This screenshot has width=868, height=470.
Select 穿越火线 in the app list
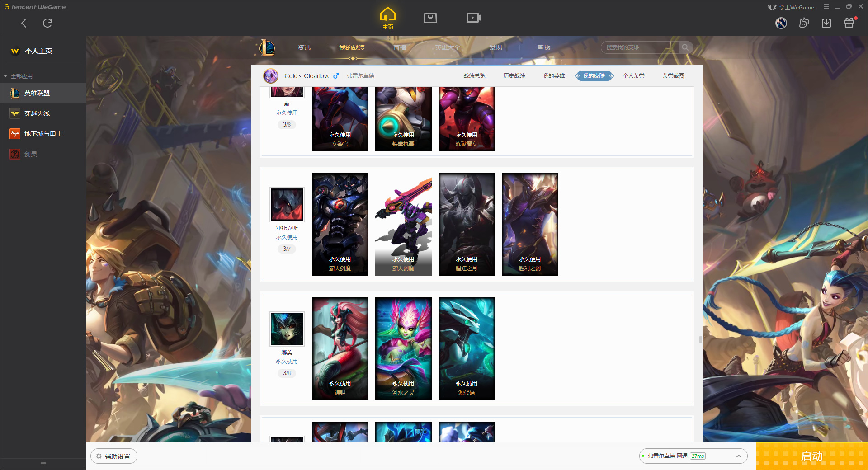tap(43, 113)
